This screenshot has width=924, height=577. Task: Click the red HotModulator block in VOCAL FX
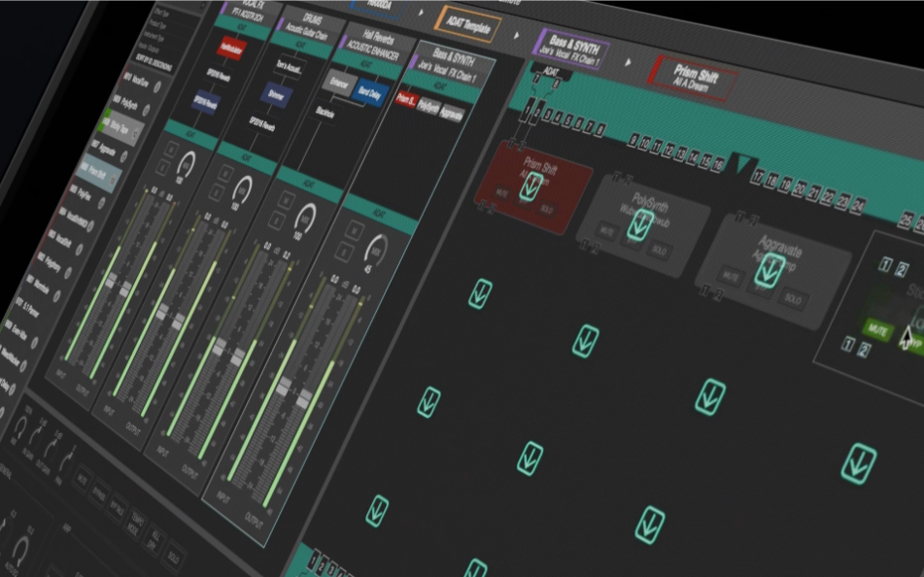coord(231,49)
